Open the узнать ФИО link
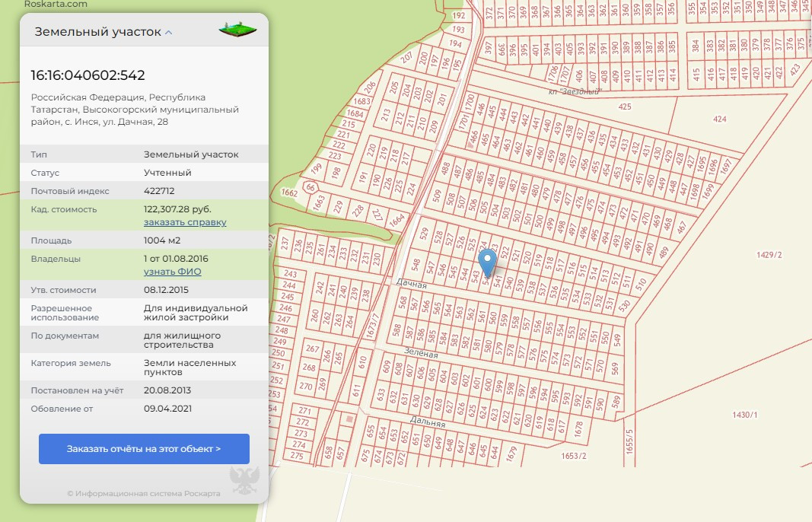The height and width of the screenshot is (522, 812). 173,272
